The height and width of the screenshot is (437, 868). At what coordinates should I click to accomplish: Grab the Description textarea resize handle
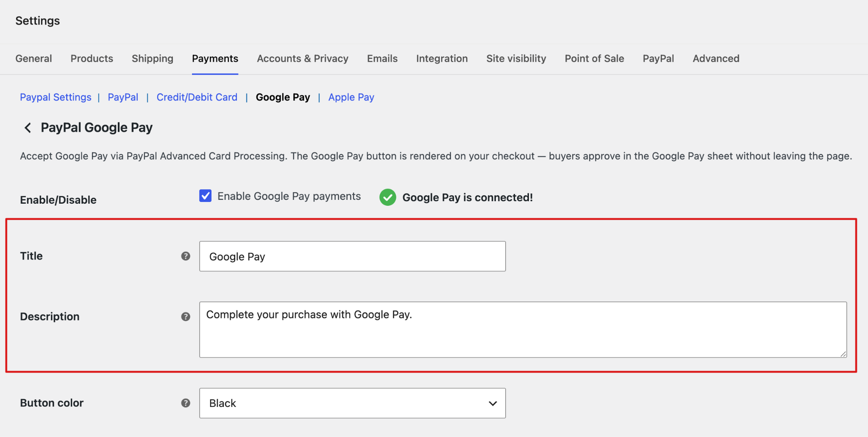point(843,354)
